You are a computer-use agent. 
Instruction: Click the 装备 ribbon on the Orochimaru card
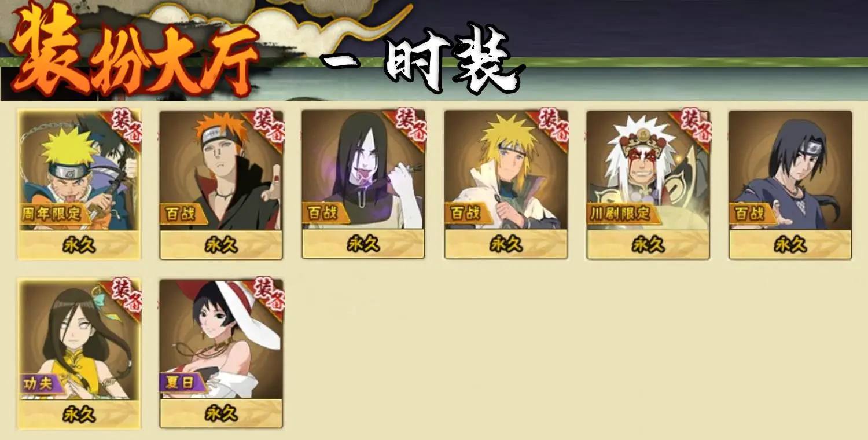[409, 126]
